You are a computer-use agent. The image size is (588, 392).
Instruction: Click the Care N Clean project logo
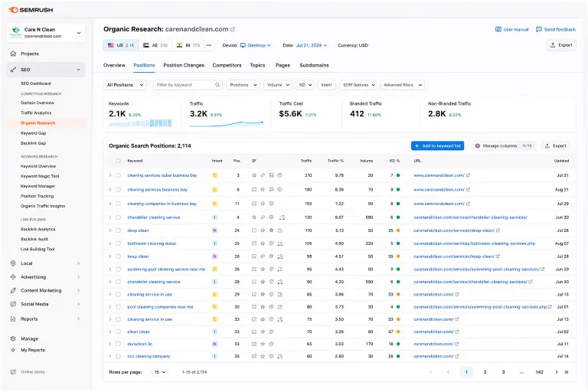[16, 32]
